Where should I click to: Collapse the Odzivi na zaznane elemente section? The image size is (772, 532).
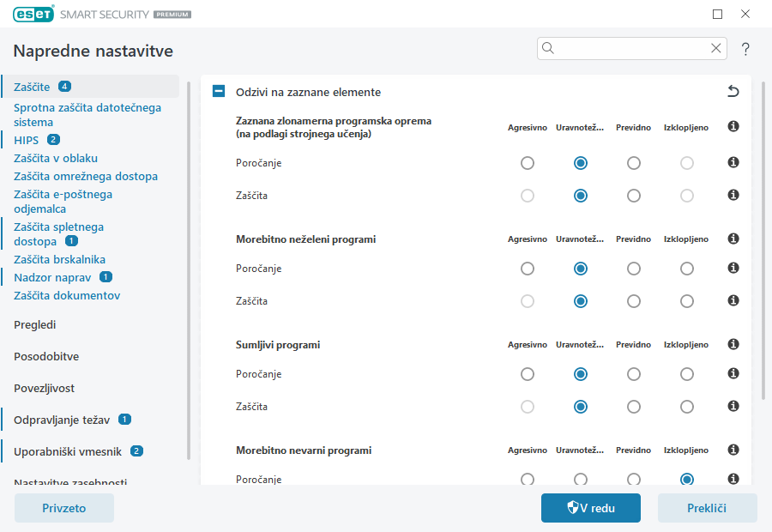tap(219, 92)
